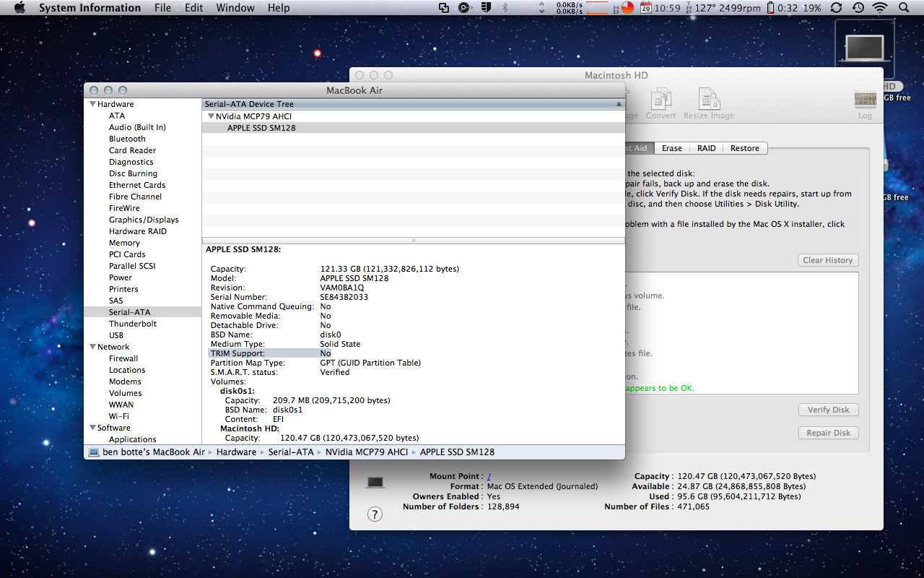Click the disk icon at Disk Utility bottom
Image resolution: width=924 pixels, height=578 pixels.
point(375,482)
